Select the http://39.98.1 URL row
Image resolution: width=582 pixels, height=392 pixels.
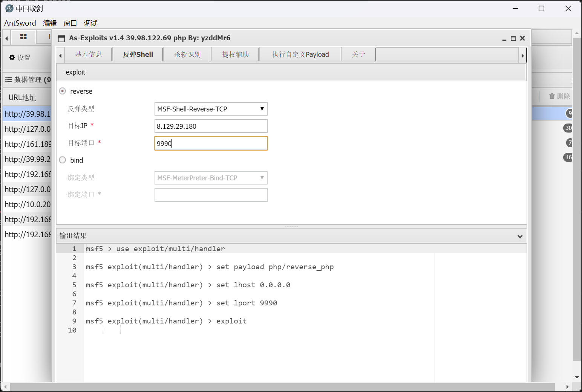pos(27,114)
